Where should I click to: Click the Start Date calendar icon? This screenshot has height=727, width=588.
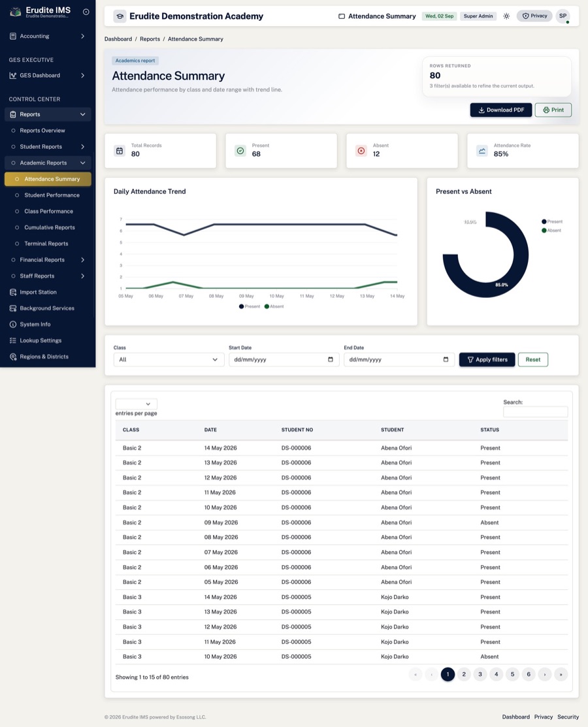click(x=330, y=359)
